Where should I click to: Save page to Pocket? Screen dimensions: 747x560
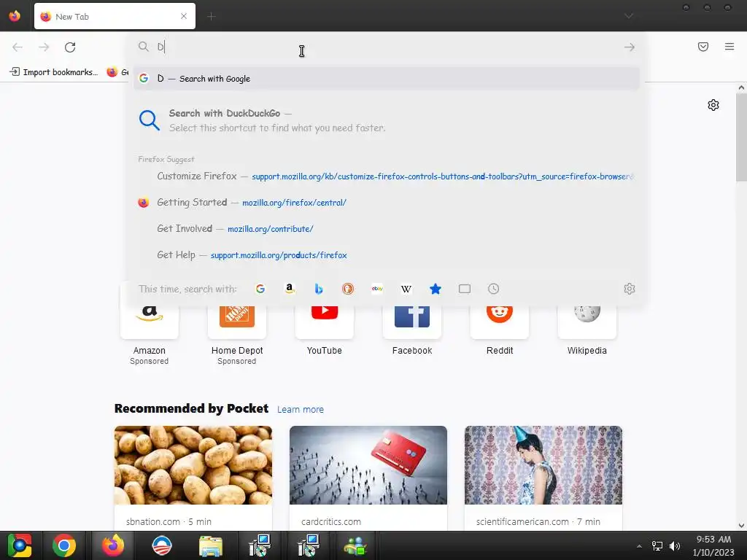click(x=703, y=47)
